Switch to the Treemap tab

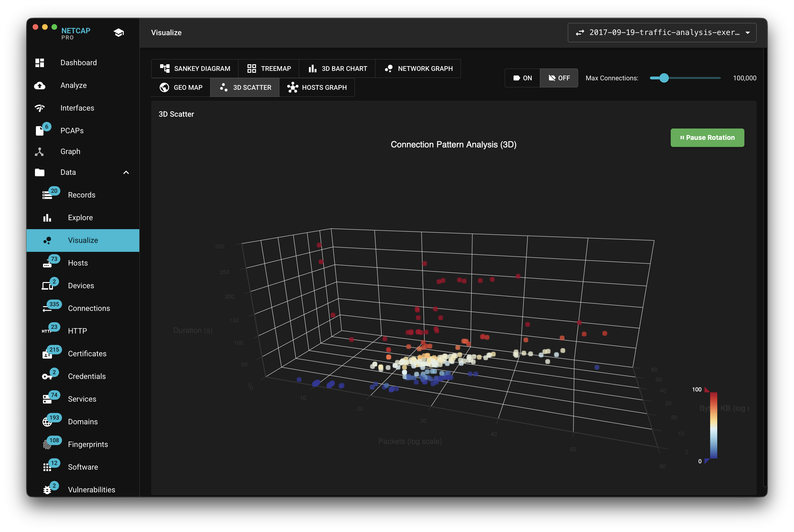(x=269, y=69)
